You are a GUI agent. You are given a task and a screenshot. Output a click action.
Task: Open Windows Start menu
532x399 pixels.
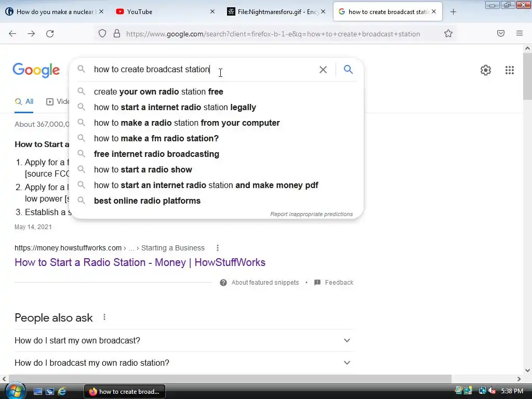[x=15, y=391]
